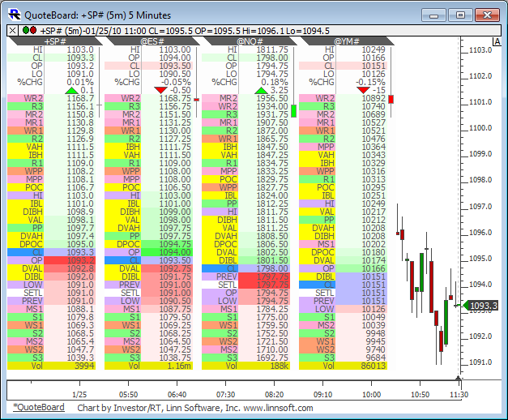The width and height of the screenshot is (508, 420).
Task: Click the 08:20 label on time axis
Action: 274,395
